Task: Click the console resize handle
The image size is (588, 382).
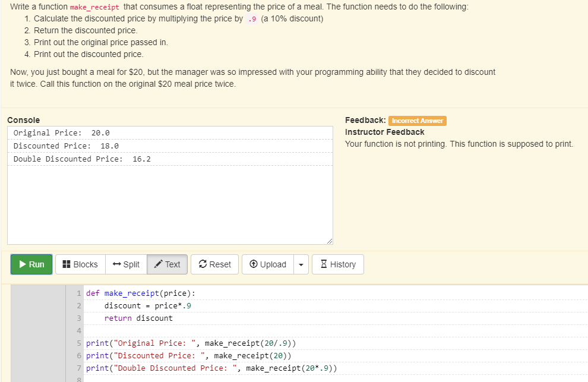Action: 329,240
